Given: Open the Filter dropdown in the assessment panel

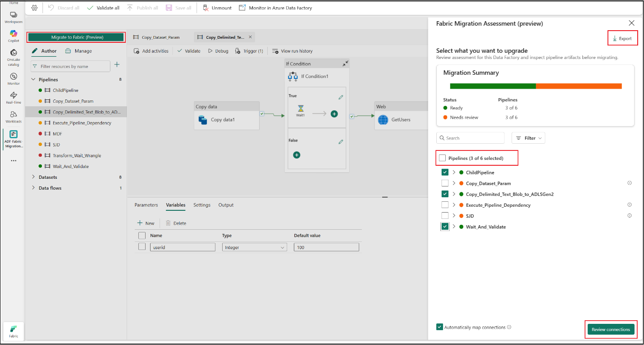Looking at the screenshot, I should click(x=528, y=138).
